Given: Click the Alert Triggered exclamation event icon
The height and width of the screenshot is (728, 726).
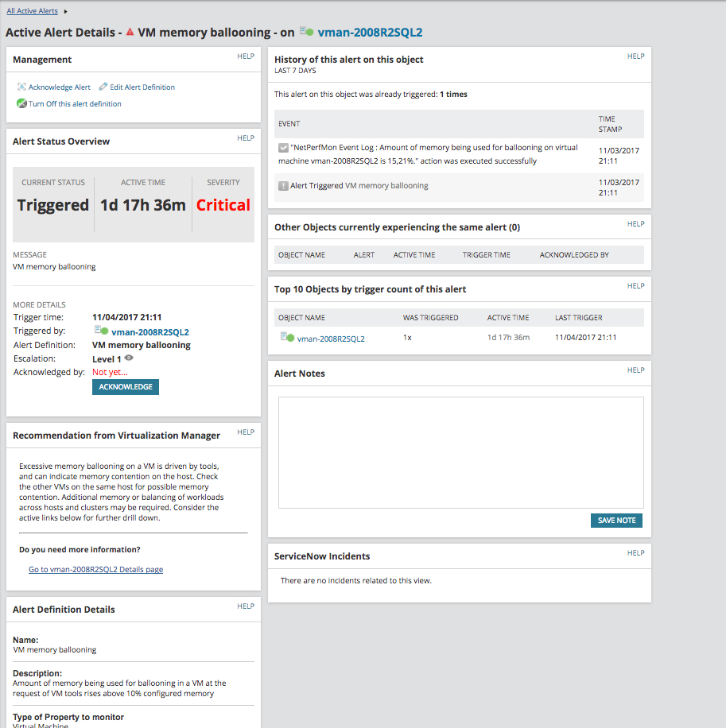Looking at the screenshot, I should [283, 186].
